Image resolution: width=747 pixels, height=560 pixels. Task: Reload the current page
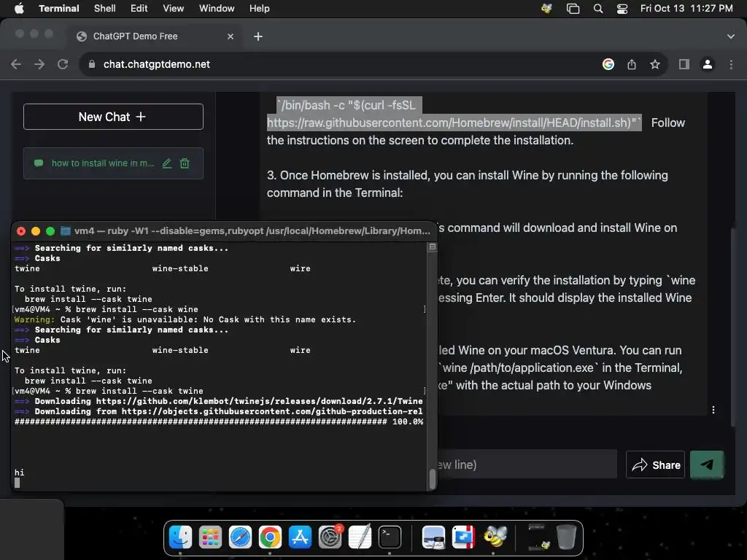(x=63, y=64)
